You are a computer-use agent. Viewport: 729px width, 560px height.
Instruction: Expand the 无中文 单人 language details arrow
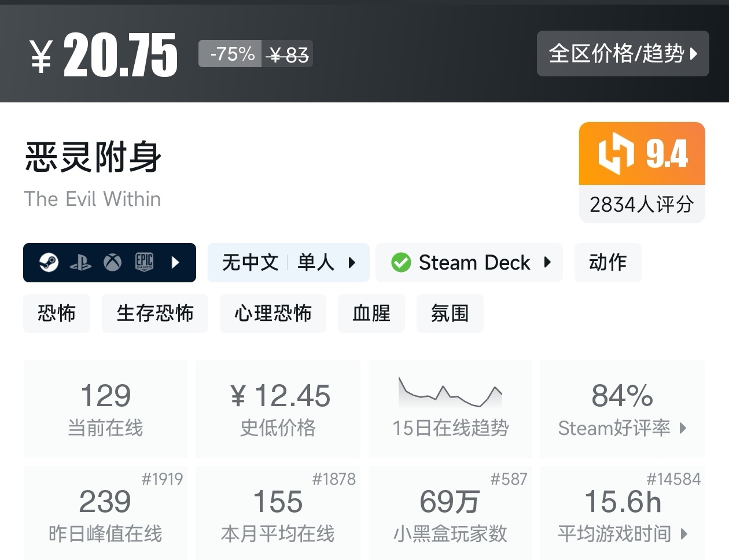click(x=352, y=263)
